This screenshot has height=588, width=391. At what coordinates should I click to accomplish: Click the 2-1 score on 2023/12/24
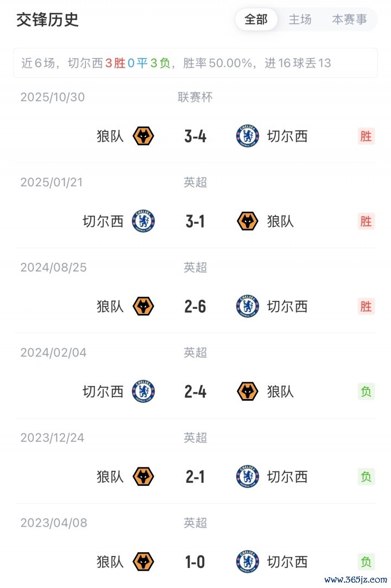pos(195,477)
